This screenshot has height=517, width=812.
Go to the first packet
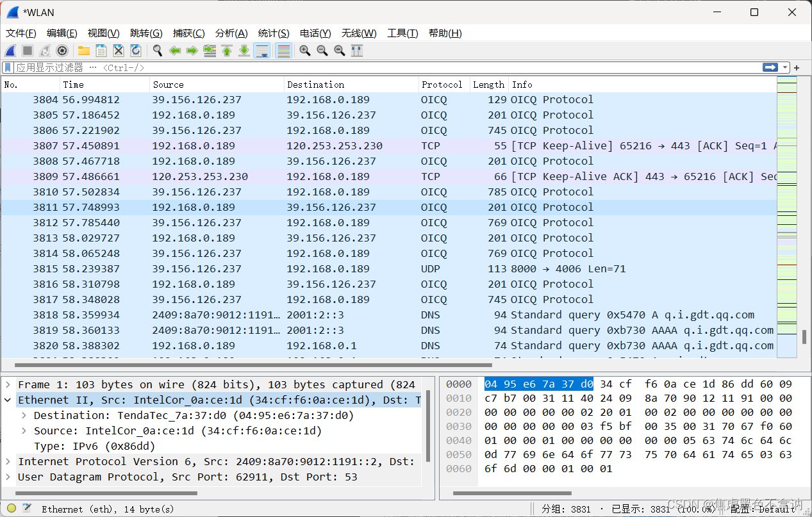(227, 51)
